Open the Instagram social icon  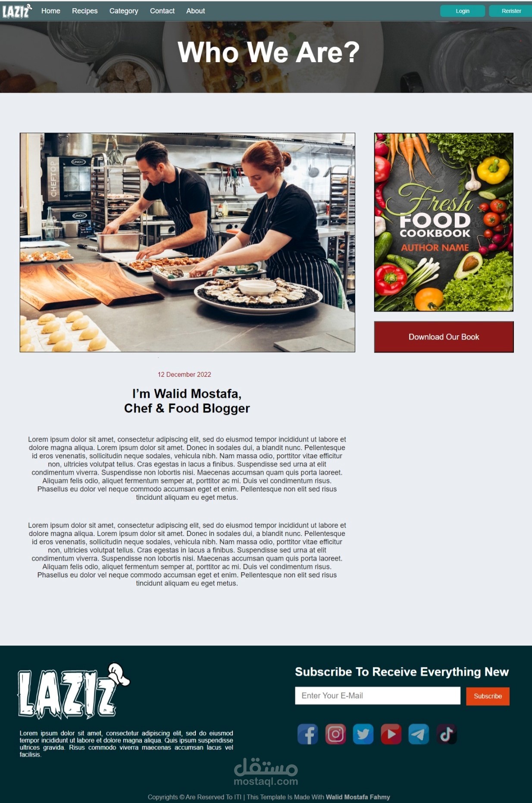[x=335, y=734]
